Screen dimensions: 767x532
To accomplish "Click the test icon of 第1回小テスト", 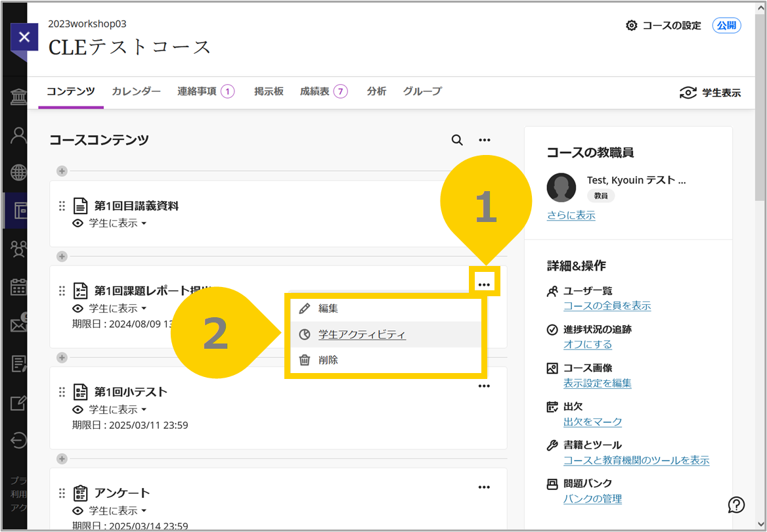I will coord(80,392).
